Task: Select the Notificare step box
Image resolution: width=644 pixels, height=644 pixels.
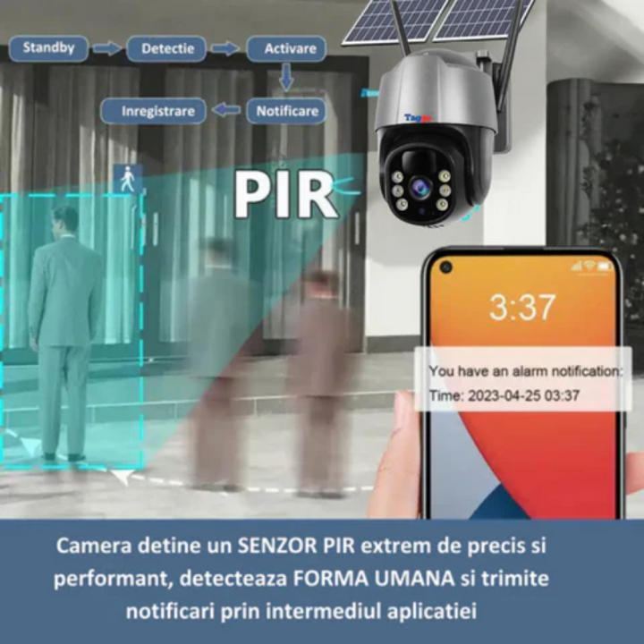Action: tap(286, 111)
